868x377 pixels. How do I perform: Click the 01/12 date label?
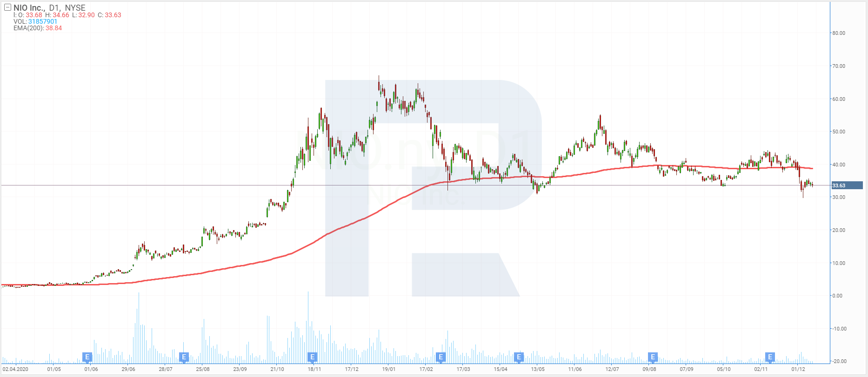click(798, 370)
